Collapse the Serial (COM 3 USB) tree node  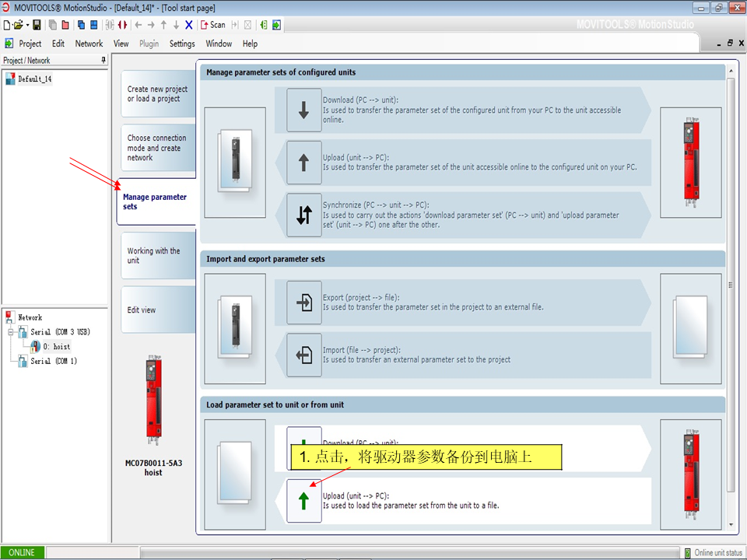[x=10, y=332]
